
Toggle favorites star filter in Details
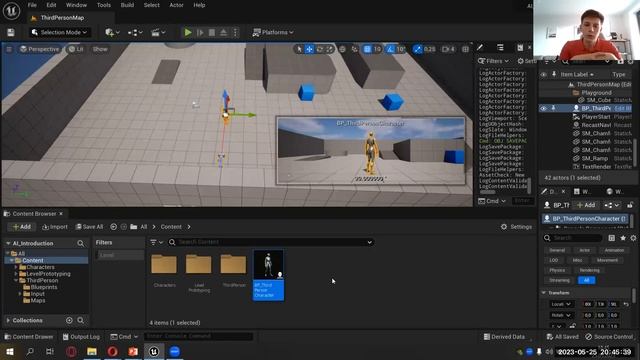pyautogui.click(x=623, y=238)
